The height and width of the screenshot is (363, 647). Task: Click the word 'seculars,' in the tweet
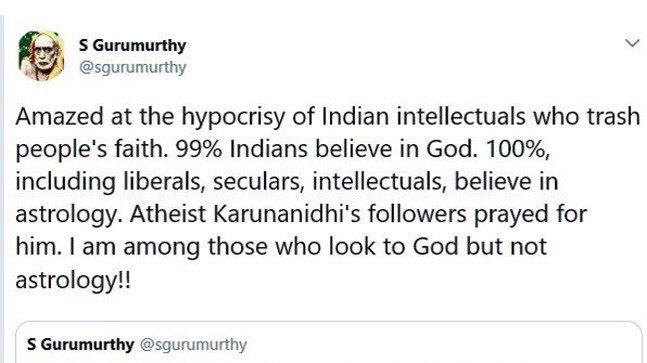(258, 183)
